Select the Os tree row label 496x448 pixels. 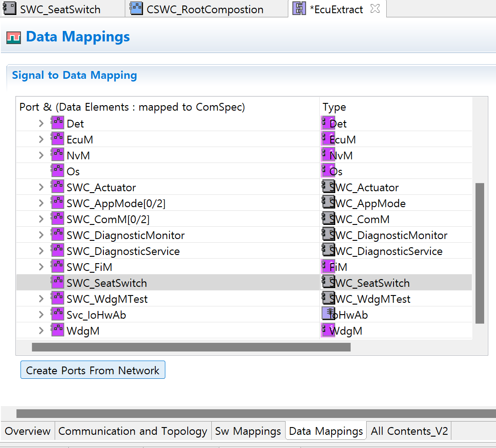click(73, 171)
